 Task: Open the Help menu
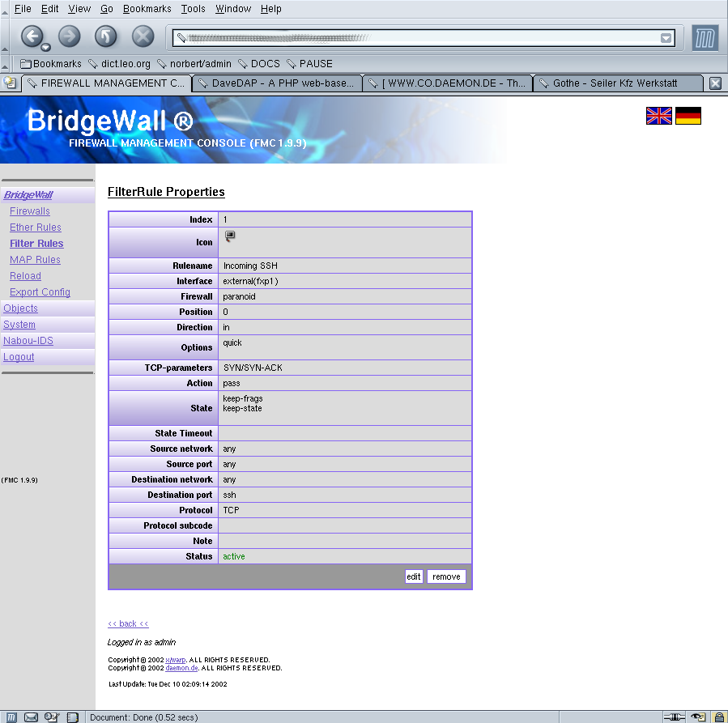point(270,9)
